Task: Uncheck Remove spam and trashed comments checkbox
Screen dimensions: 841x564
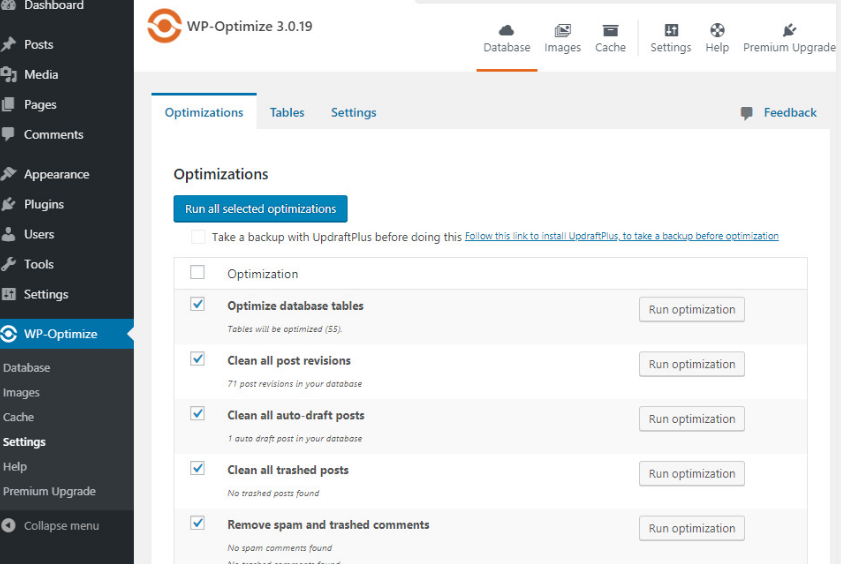Action: coord(197,523)
